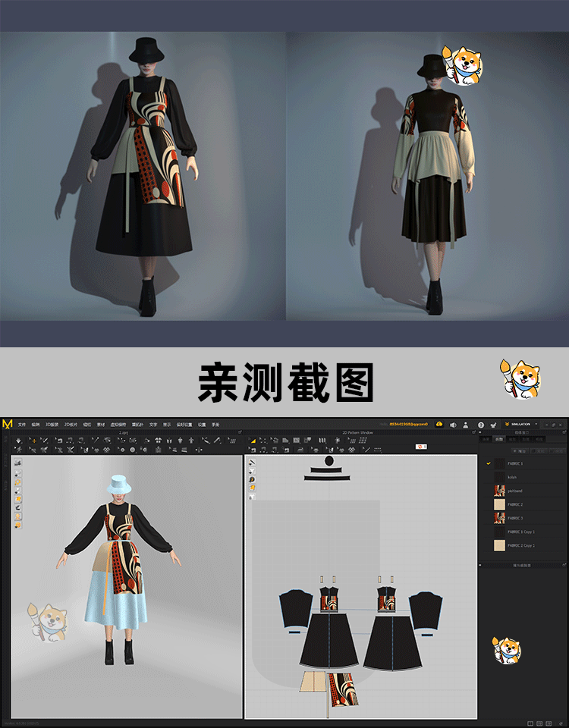Pop out the 2D Pattern Window panel
This screenshot has width=569, height=728.
point(473,432)
